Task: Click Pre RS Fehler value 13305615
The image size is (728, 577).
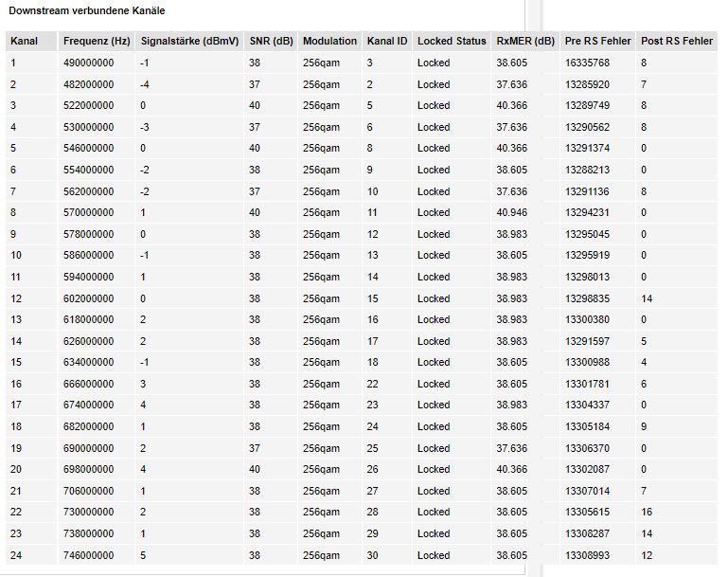Action: pyautogui.click(x=587, y=512)
